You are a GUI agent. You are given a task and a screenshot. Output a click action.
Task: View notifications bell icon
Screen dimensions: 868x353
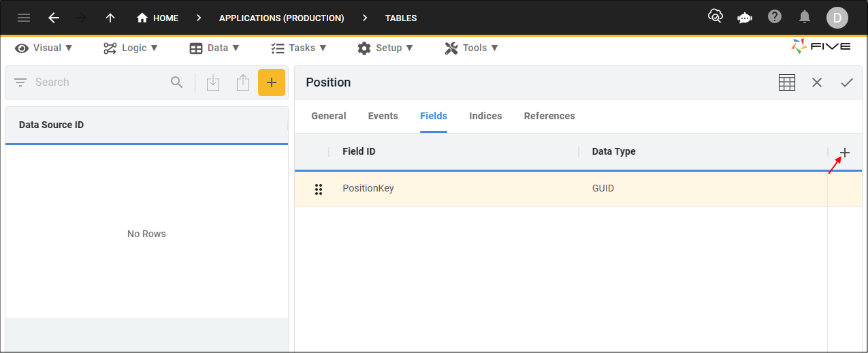805,17
